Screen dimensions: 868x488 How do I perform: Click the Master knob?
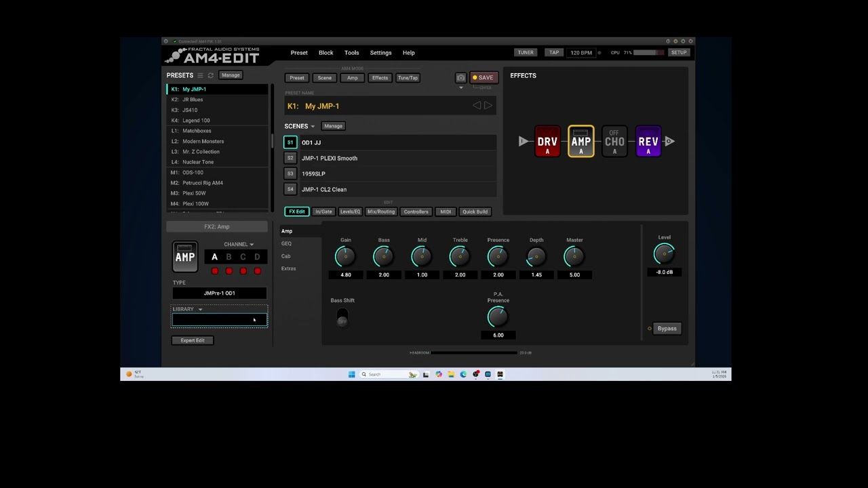pos(574,256)
